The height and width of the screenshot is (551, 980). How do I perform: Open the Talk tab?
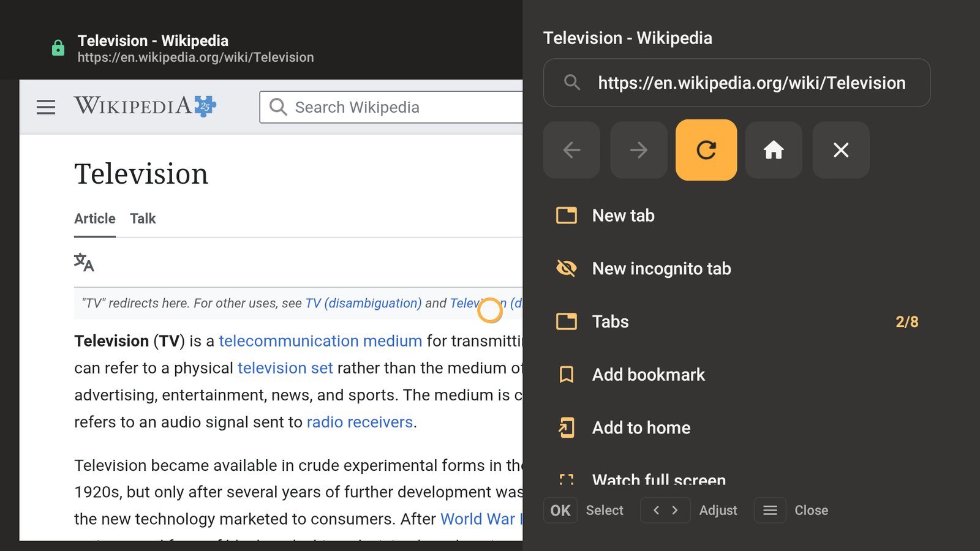pos(143,219)
